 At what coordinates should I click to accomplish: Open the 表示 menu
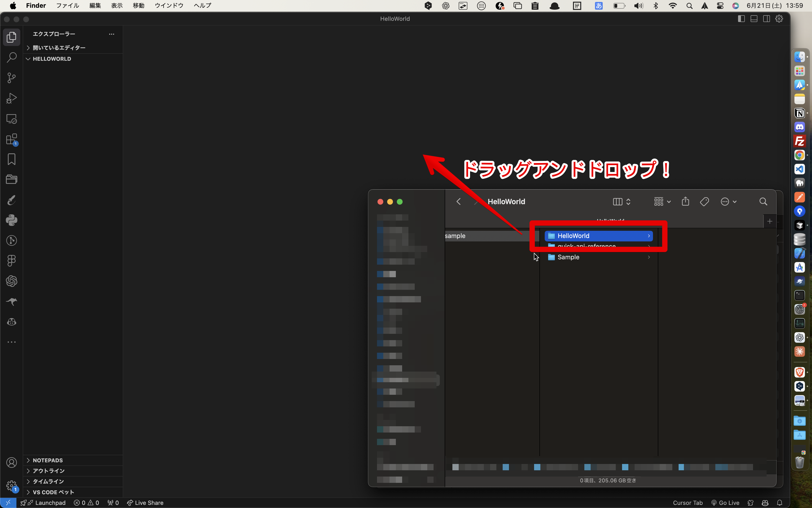(117, 6)
